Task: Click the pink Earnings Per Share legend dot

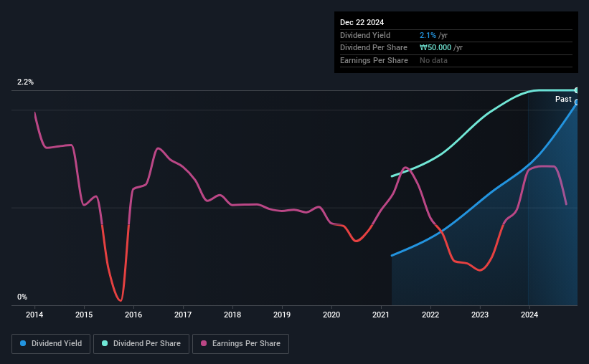Action: point(204,343)
